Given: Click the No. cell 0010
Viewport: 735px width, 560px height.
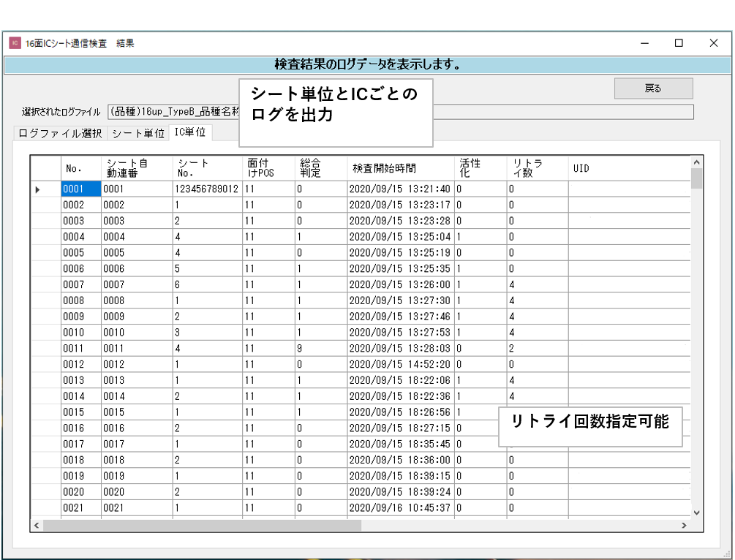Looking at the screenshot, I should tap(81, 333).
